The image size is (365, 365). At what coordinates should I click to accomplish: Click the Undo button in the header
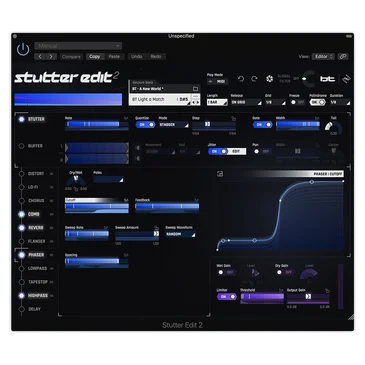[x=137, y=57]
